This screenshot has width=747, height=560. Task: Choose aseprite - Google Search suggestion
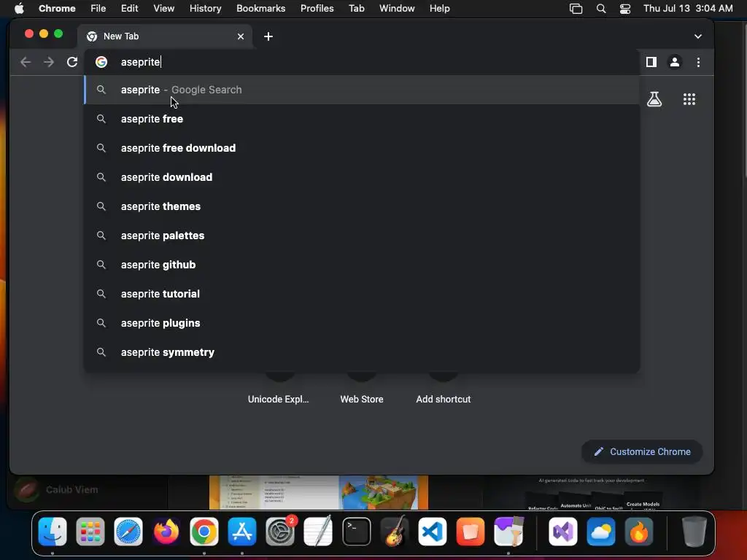[x=362, y=90]
